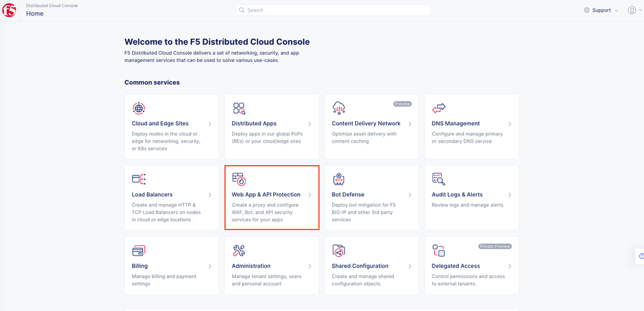Click the Bot Defense robot icon

coord(339,179)
